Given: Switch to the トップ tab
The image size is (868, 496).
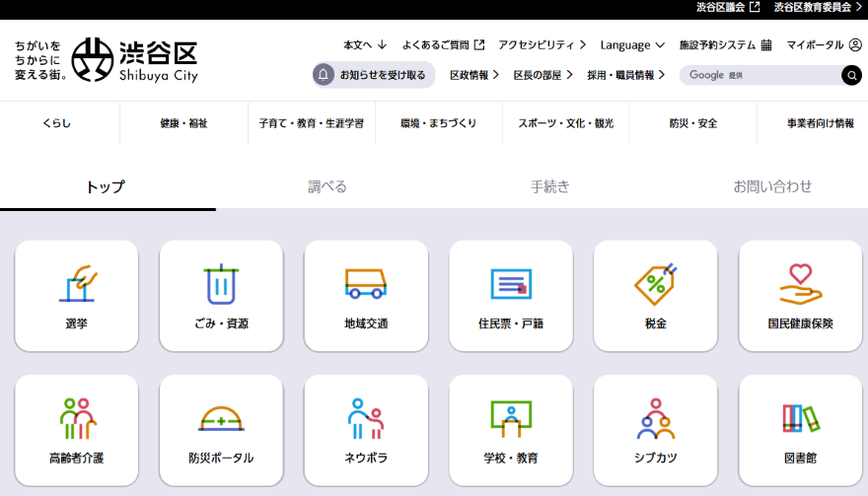Looking at the screenshot, I should pos(106,186).
